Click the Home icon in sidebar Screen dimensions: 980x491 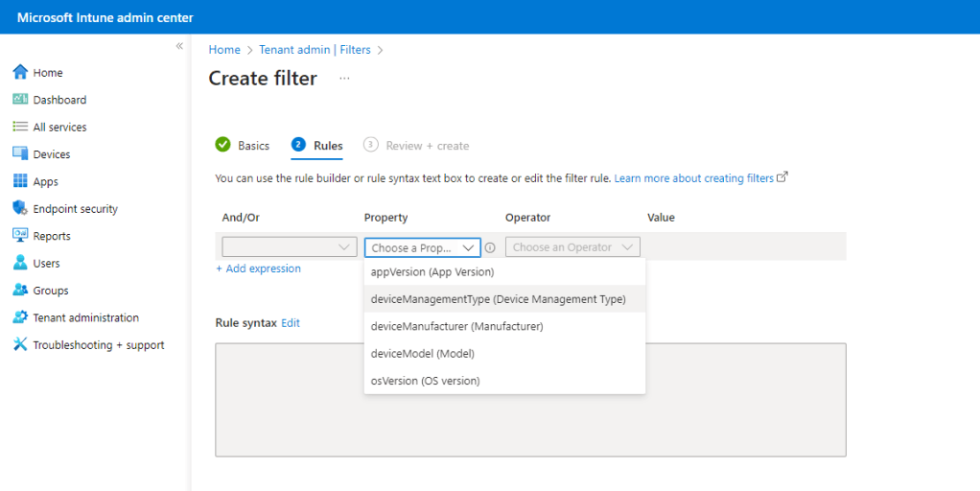20,73
